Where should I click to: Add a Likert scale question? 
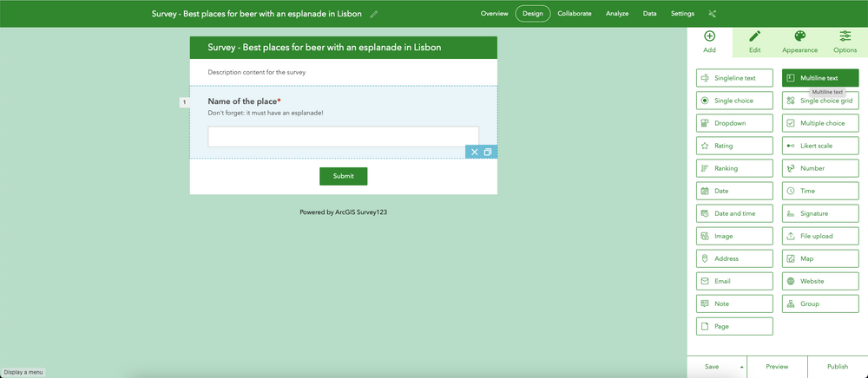point(819,146)
